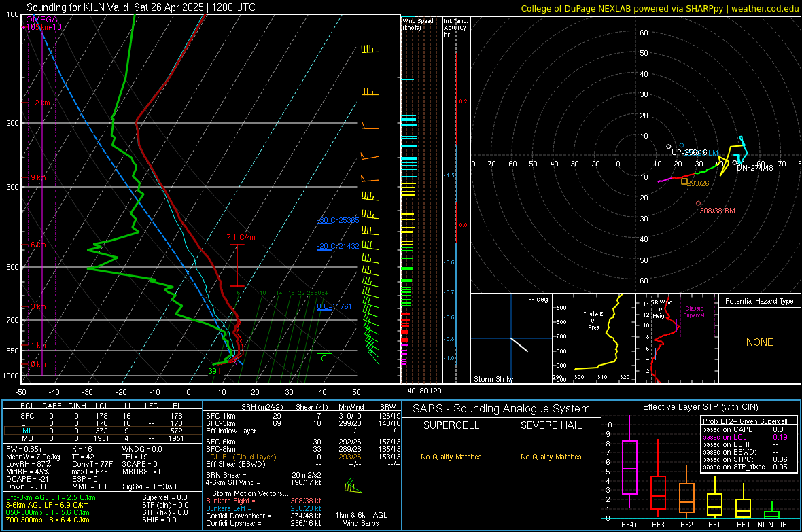Click the red Bunkers right-mover circle on hodograph
The width and height of the screenshot is (802, 532).
click(x=698, y=204)
